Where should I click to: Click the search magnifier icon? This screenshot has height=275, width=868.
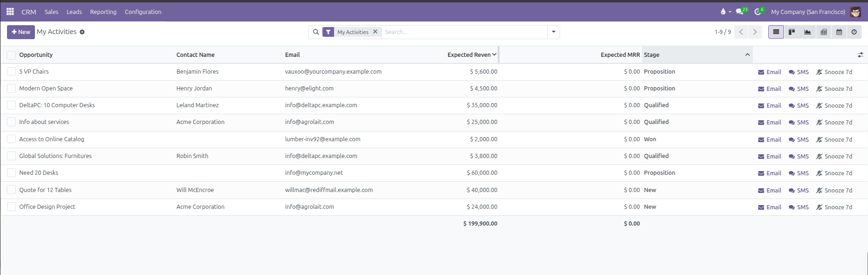click(316, 32)
